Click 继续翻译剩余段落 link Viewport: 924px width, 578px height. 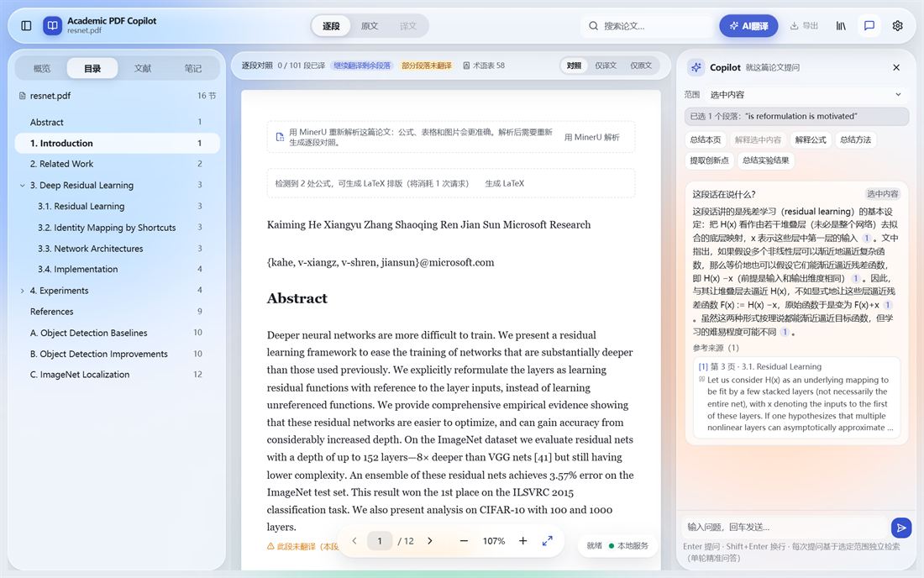pyautogui.click(x=362, y=66)
